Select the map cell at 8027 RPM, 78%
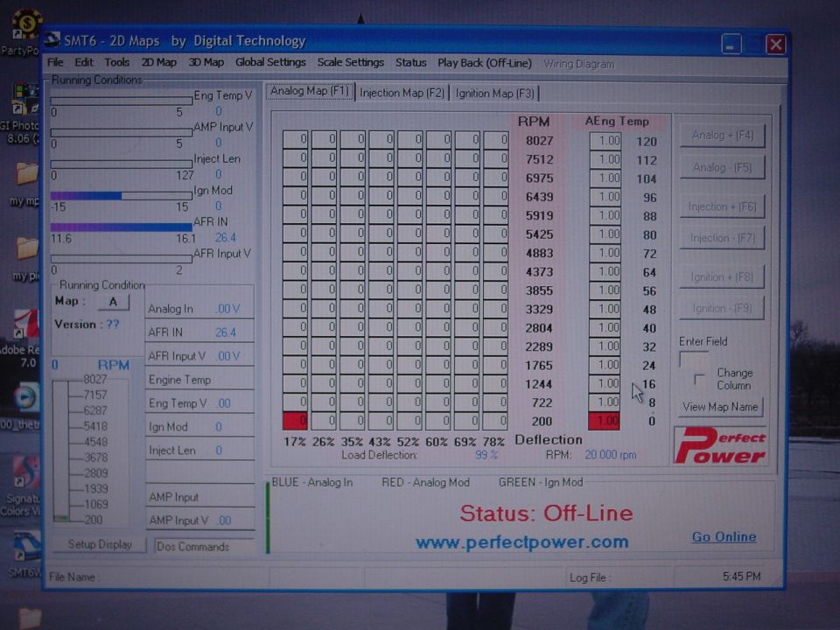This screenshot has width=840, height=630. (x=496, y=140)
